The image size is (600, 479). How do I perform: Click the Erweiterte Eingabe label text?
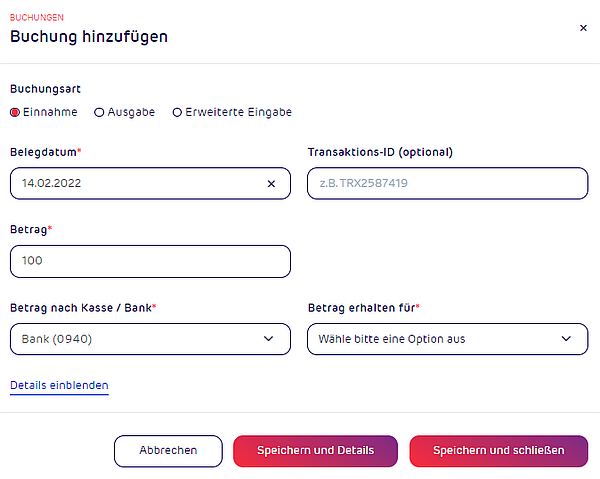pos(238,112)
